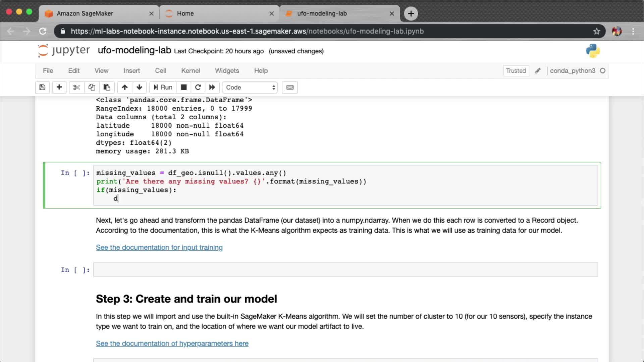Move the selected cell down
The height and width of the screenshot is (362, 644).
(x=140, y=87)
